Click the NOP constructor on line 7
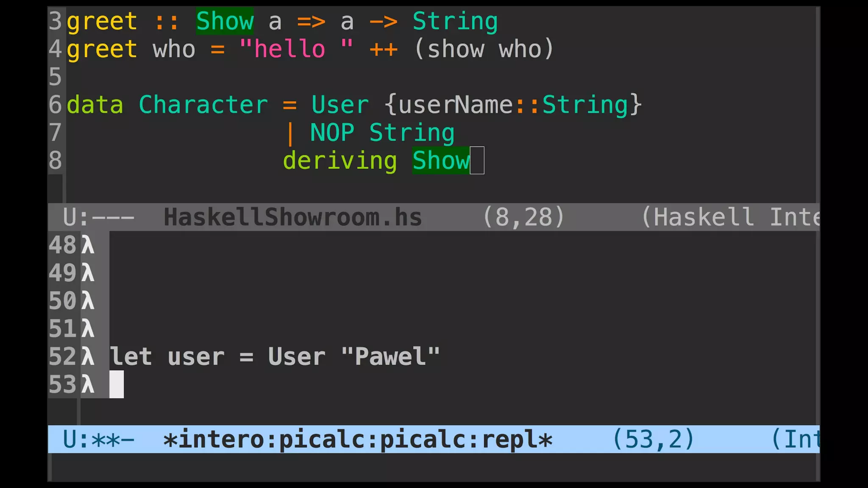 click(x=332, y=133)
